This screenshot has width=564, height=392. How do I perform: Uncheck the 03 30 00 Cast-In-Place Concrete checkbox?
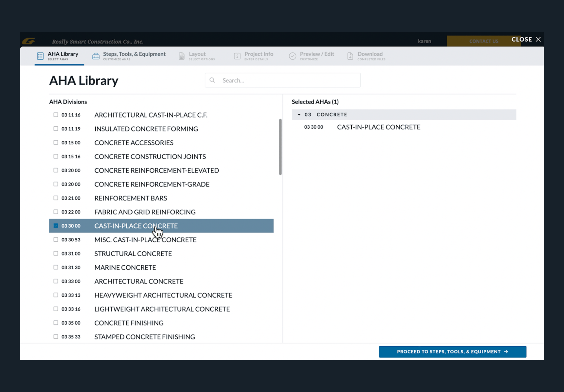(x=56, y=226)
